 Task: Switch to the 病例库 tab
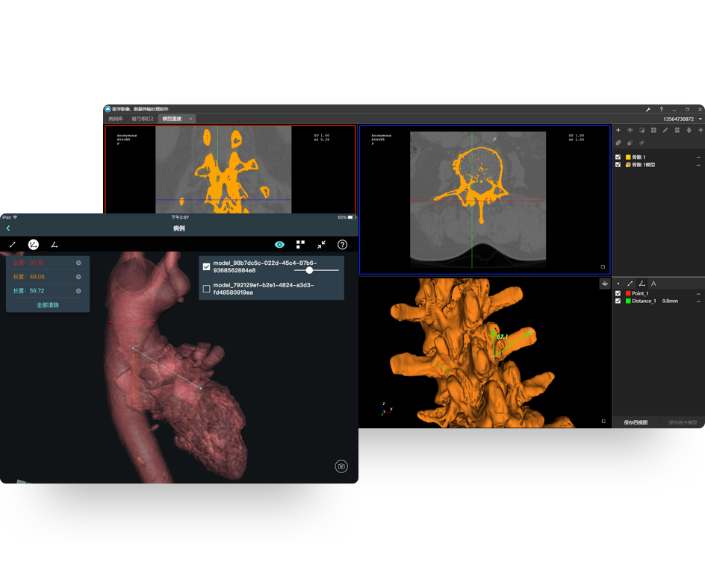coord(116,119)
